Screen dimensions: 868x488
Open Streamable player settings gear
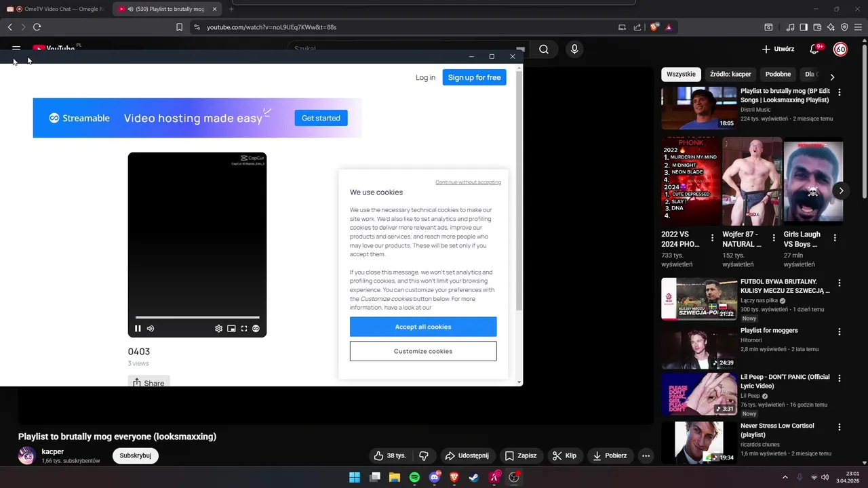point(218,329)
